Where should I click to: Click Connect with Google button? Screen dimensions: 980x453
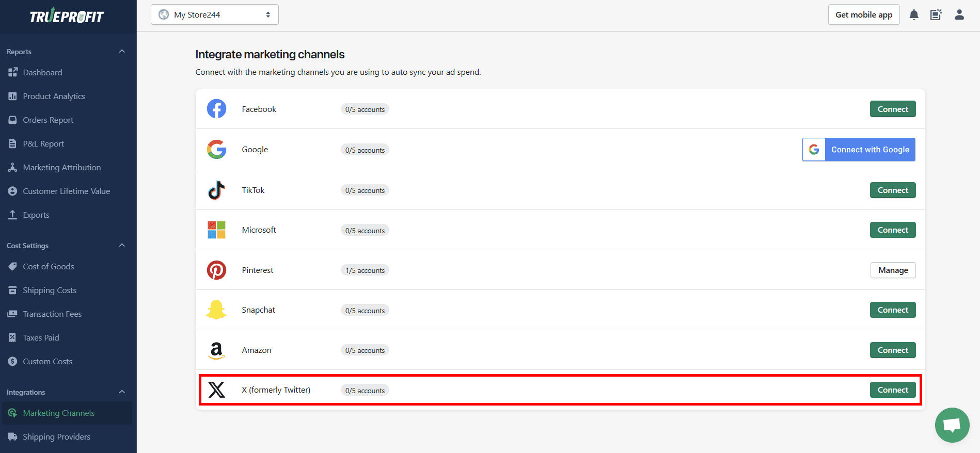(x=859, y=150)
